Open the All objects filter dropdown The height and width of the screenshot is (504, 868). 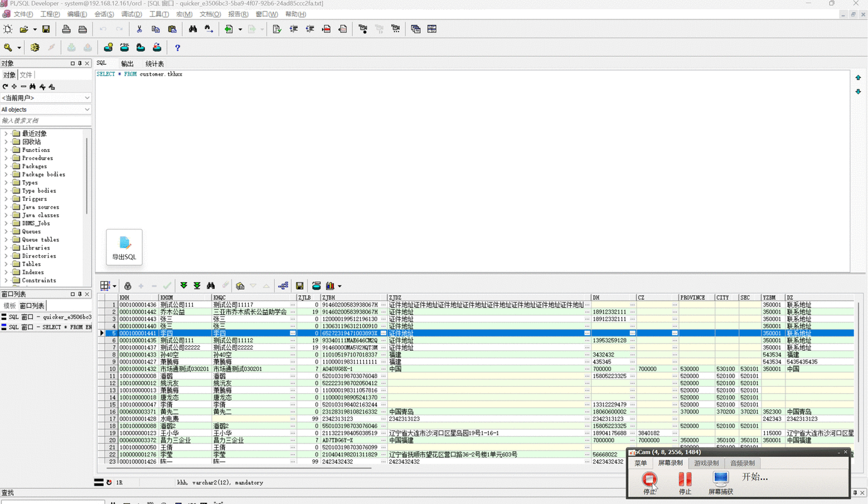coord(85,109)
